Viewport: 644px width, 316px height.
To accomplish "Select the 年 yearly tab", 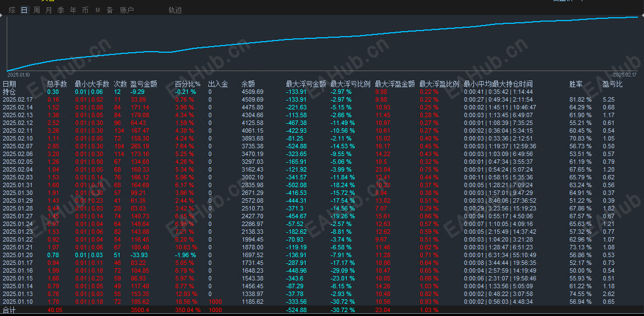I will tap(73, 10).
